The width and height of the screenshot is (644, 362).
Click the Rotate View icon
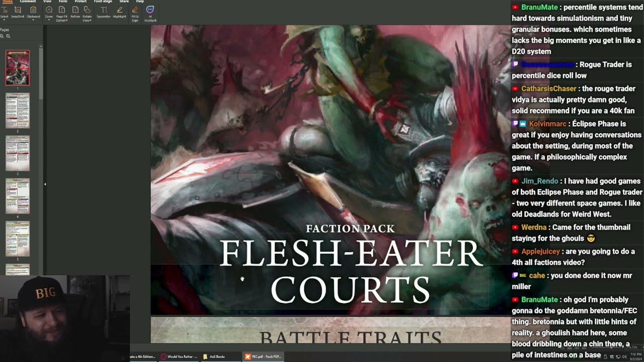87,10
